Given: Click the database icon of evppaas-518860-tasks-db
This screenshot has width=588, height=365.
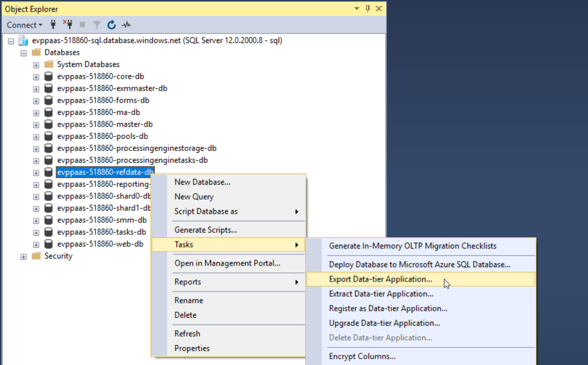Looking at the screenshot, I should (x=48, y=232).
